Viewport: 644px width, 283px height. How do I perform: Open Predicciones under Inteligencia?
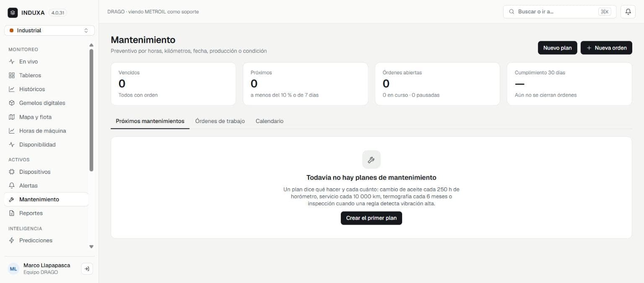coord(47,241)
